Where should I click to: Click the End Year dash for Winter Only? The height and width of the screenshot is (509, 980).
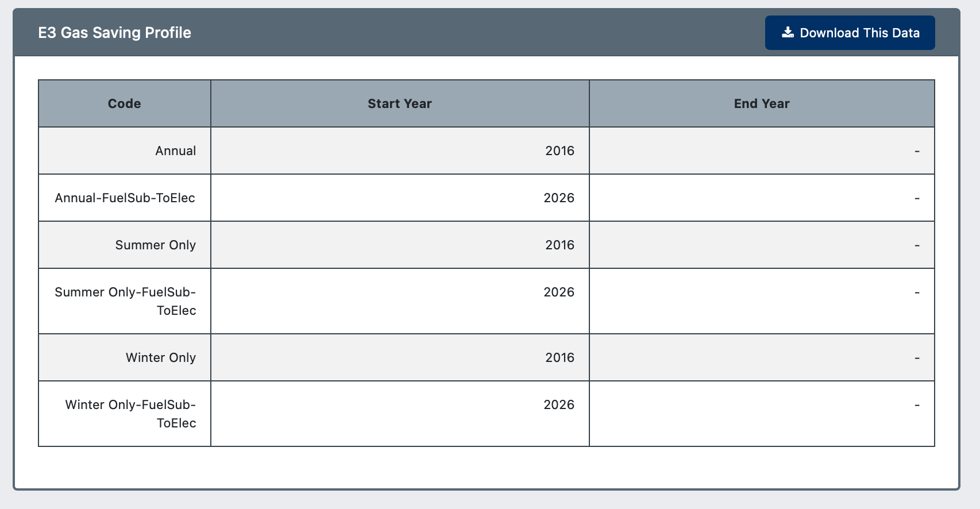(x=917, y=358)
